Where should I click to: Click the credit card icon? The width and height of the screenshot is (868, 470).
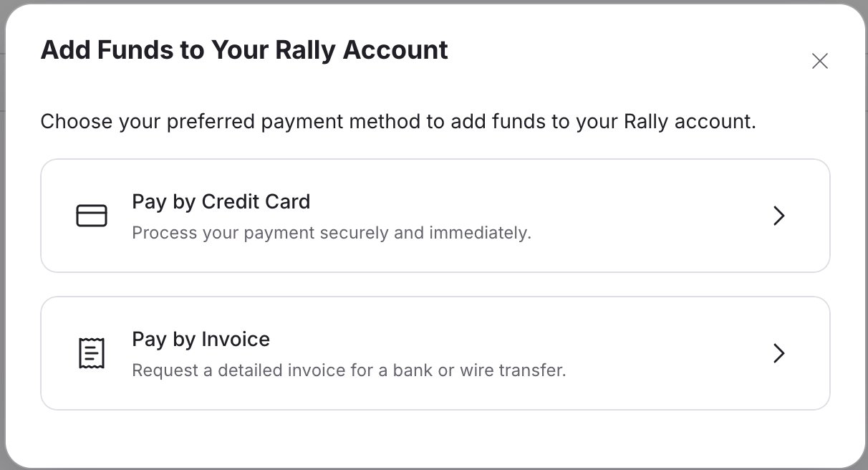[92, 216]
